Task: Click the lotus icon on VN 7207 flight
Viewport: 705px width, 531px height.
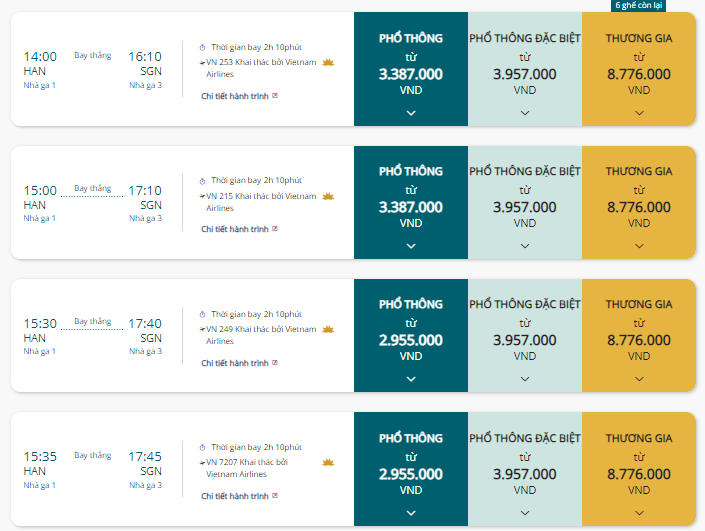Action: pyautogui.click(x=328, y=462)
